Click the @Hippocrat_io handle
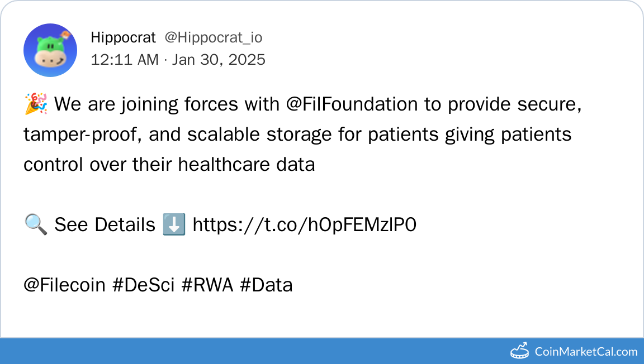 click(x=213, y=37)
